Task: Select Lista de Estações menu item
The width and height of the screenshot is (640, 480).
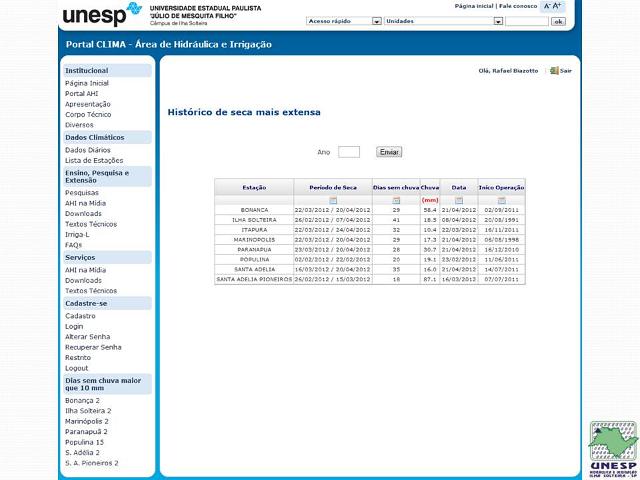Action: [x=94, y=160]
